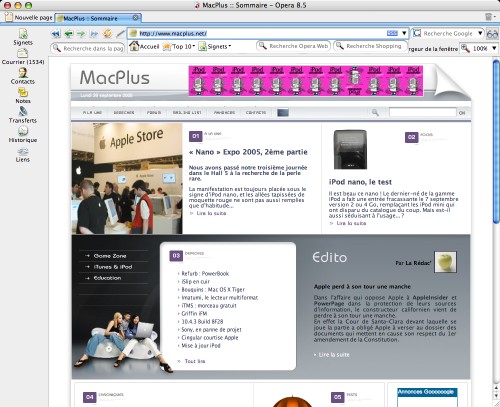Screen dimensions: 500x407
Task: Click the Rewind navigation button
Action: pos(56,33)
